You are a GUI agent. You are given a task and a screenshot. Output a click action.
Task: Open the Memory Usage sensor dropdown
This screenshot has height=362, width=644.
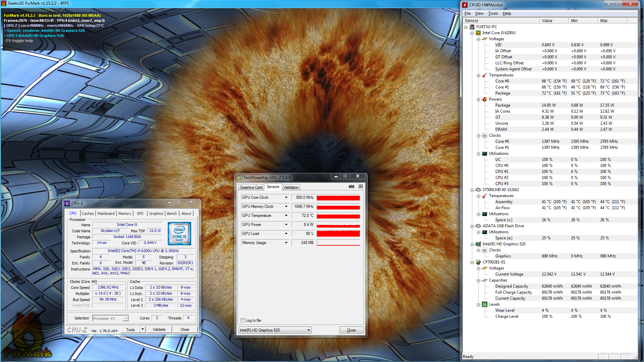pos(286,243)
